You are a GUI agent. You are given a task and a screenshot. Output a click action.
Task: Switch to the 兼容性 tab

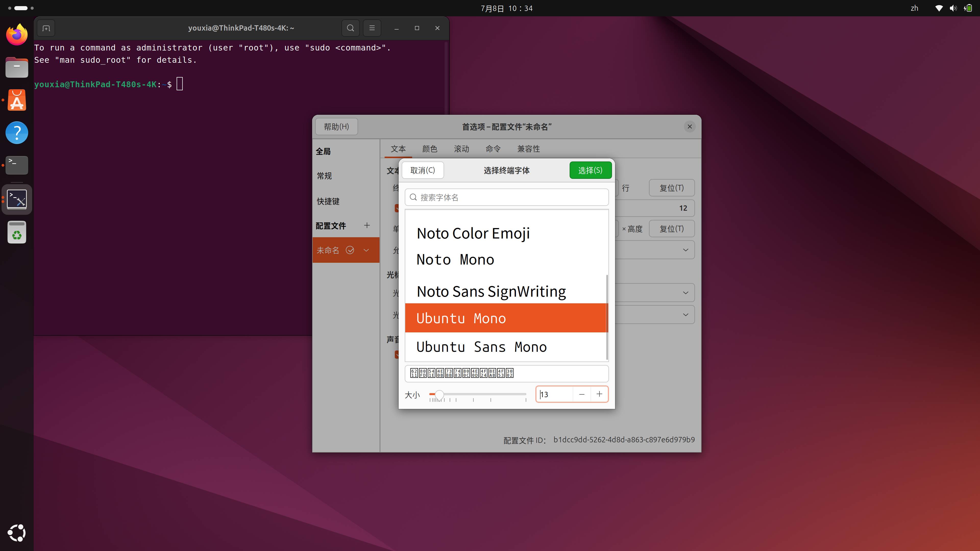tap(529, 149)
